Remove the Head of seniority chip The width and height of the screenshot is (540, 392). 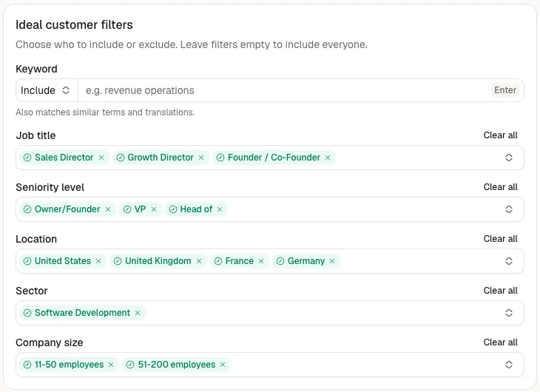pyautogui.click(x=220, y=209)
